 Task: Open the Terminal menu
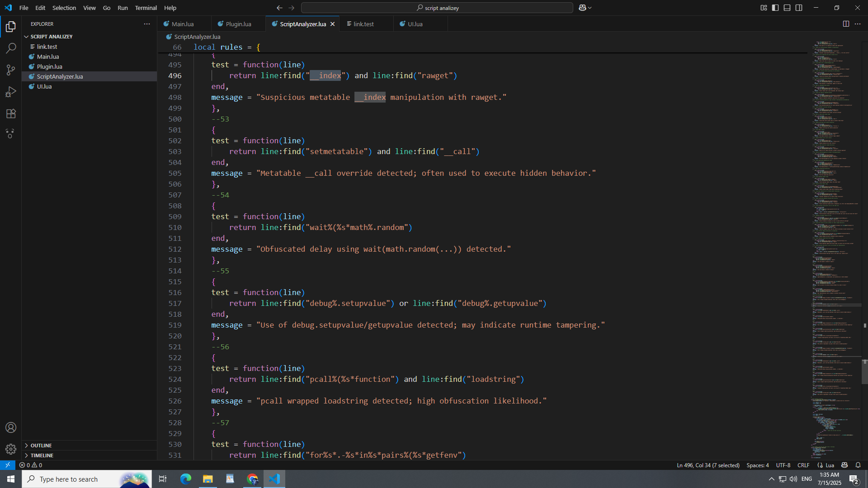(146, 8)
